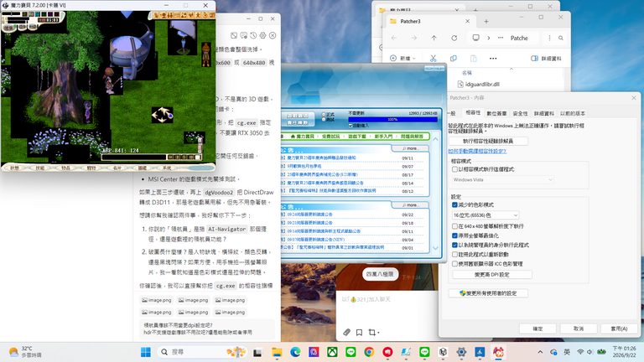The height and width of the screenshot is (362, 644).
Task: Click the change high DPI settings button
Action: (x=492, y=275)
